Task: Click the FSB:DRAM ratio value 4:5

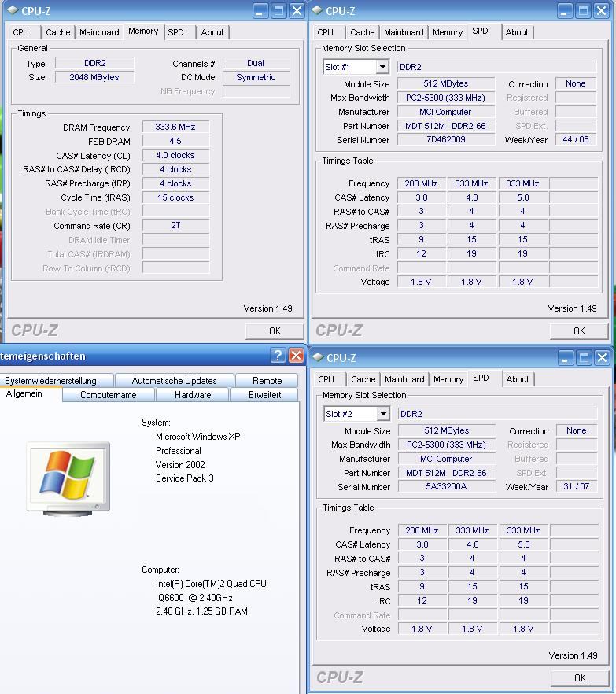Action: pyautogui.click(x=175, y=141)
